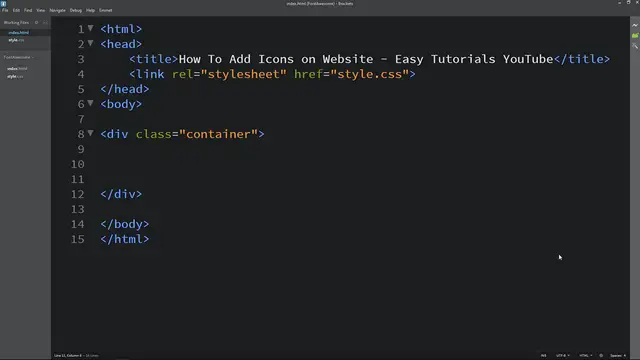The image size is (640, 360).
Task: Open the UTF-8 encoding dropdown
Action: tap(562, 356)
